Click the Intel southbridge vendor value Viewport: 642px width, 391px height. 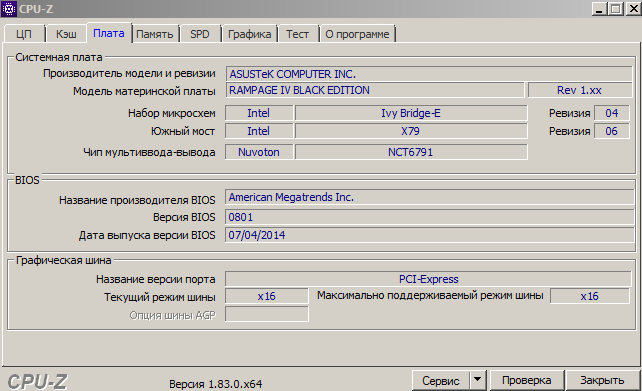pos(259,131)
